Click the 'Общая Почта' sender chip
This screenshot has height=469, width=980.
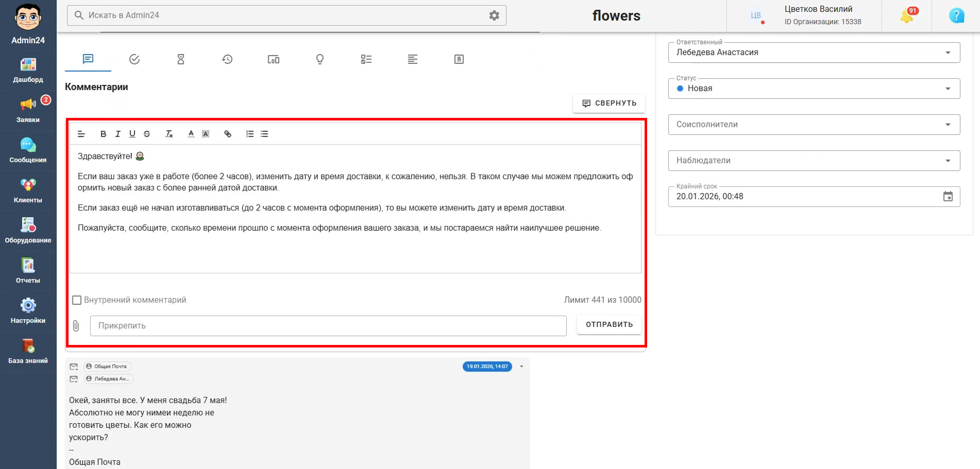coord(107,367)
